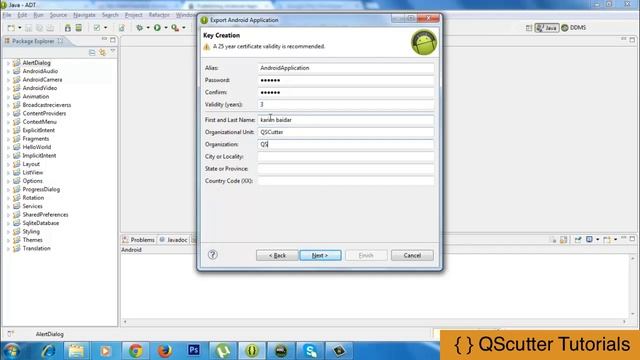This screenshot has height=360, width=640.
Task: Expand the SqliteDatabase project
Action: [8, 223]
